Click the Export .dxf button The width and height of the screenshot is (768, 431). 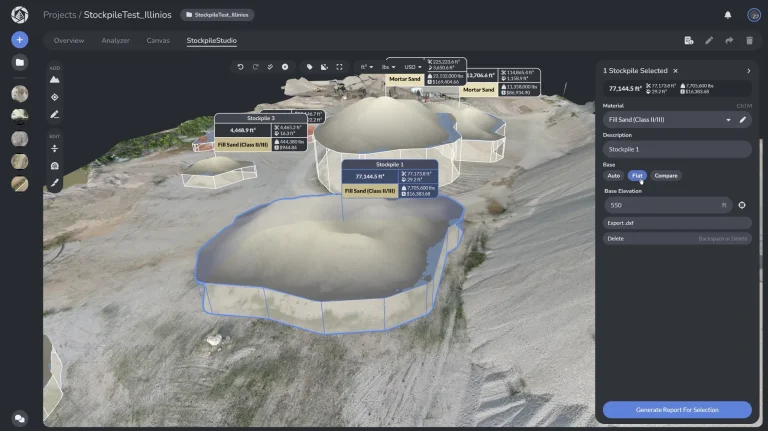[677, 223]
